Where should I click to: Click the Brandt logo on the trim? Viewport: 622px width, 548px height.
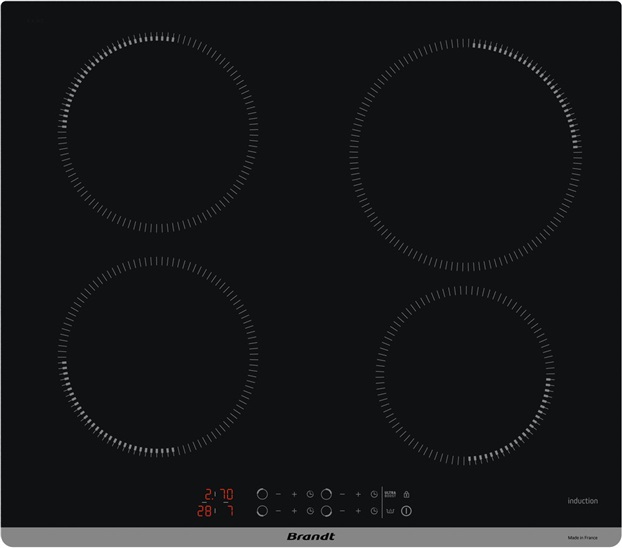point(310,537)
